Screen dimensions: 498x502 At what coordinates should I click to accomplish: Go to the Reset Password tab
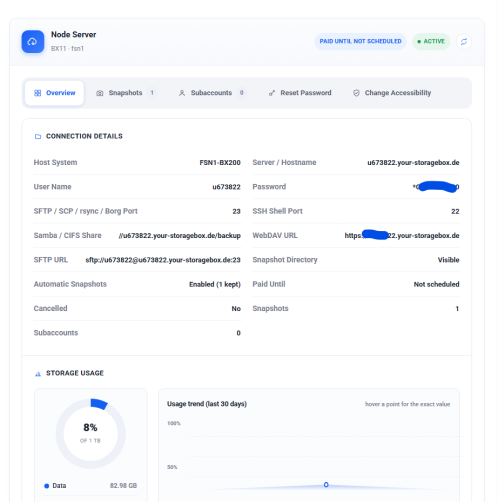click(300, 93)
